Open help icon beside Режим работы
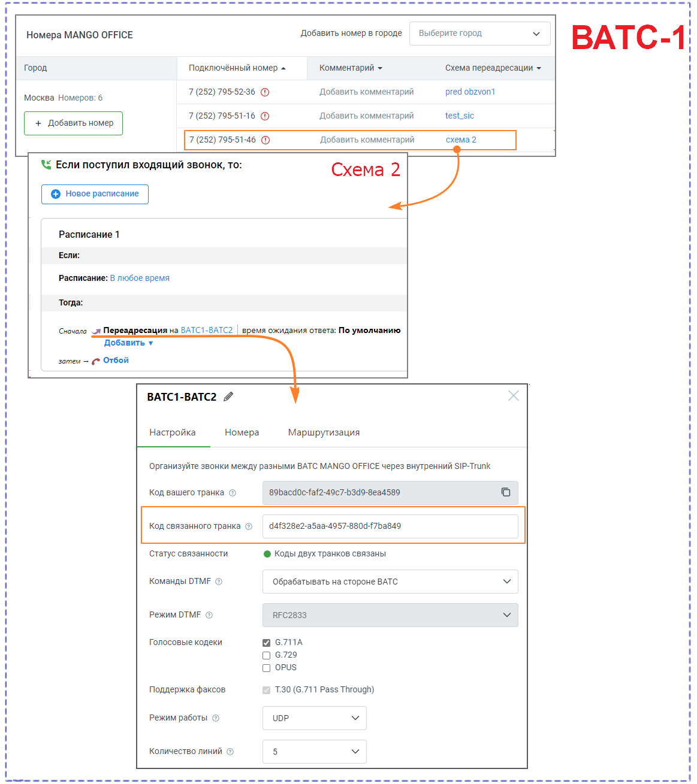This screenshot has height=784, width=697. (216, 718)
